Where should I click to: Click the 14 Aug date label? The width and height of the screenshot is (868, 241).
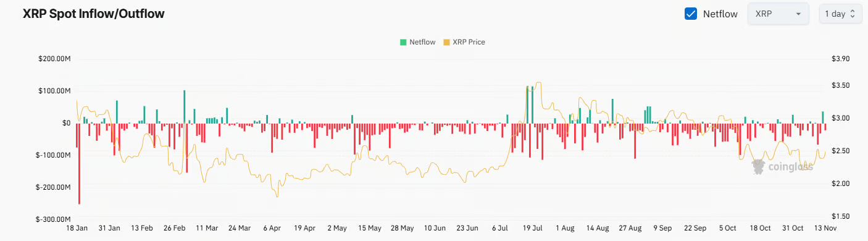click(598, 228)
